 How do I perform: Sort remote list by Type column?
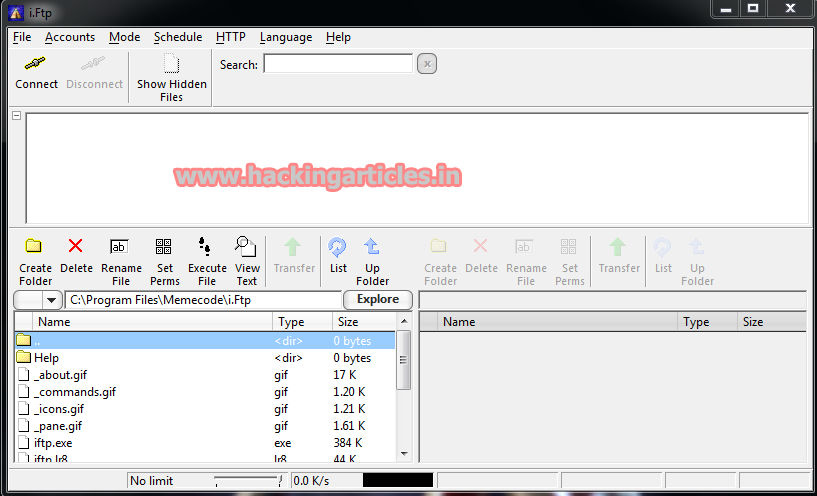coord(708,321)
